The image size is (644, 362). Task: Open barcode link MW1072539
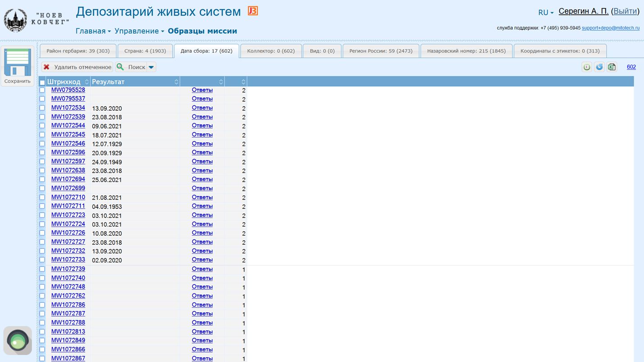pyautogui.click(x=68, y=117)
